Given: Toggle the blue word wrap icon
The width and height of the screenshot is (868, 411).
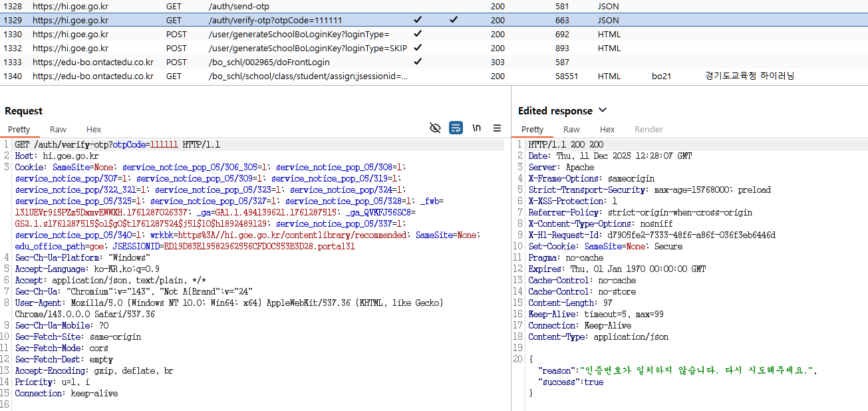Looking at the screenshot, I should click(x=456, y=128).
